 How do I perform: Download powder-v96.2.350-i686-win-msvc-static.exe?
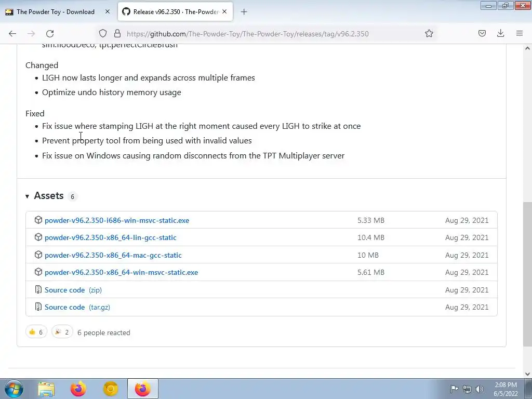point(117,220)
